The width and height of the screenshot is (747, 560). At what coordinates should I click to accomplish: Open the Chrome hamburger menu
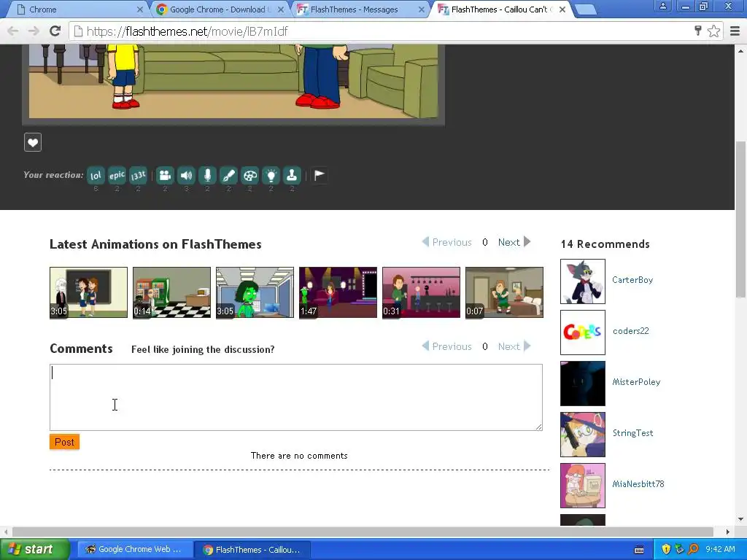735,31
